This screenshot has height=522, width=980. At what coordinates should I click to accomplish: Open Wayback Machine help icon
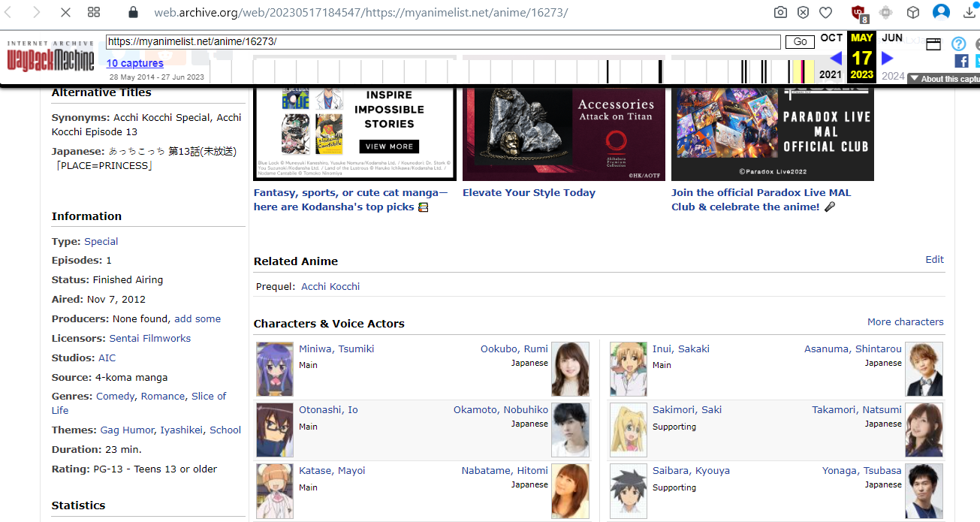tap(958, 44)
